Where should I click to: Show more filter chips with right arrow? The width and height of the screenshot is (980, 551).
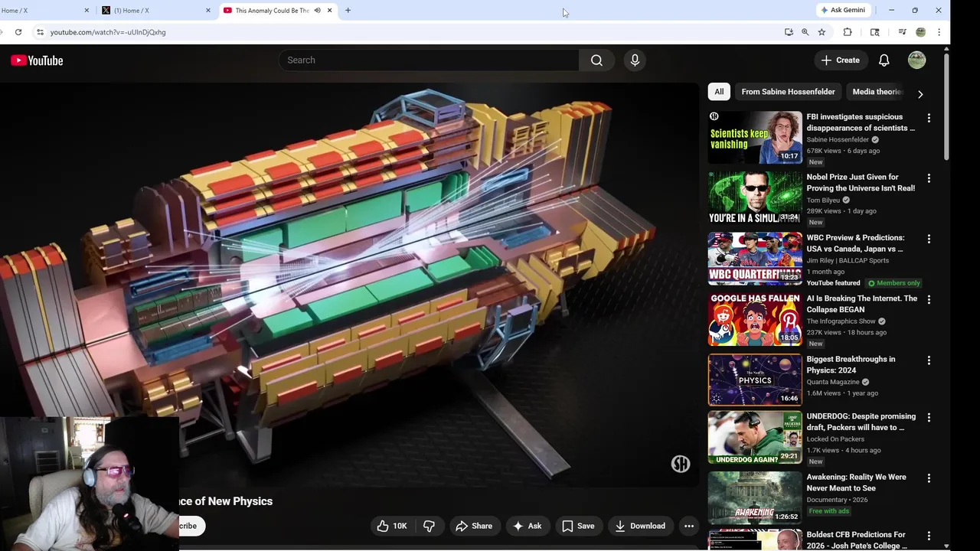[920, 94]
